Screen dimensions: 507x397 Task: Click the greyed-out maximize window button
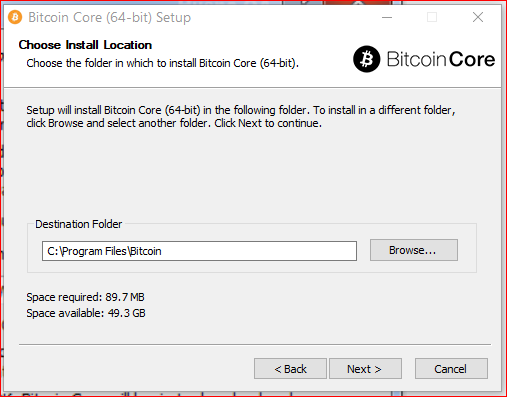pyautogui.click(x=432, y=17)
